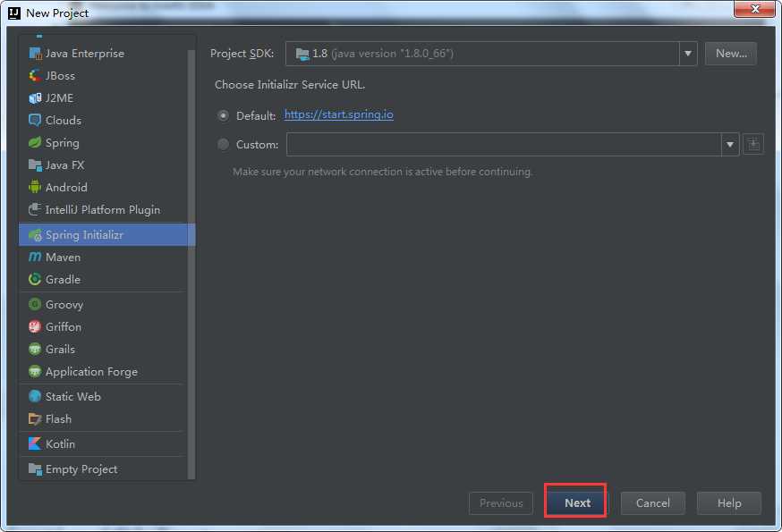Select the 'Griffon' list row text
The height and width of the screenshot is (532, 782).
[64, 326]
